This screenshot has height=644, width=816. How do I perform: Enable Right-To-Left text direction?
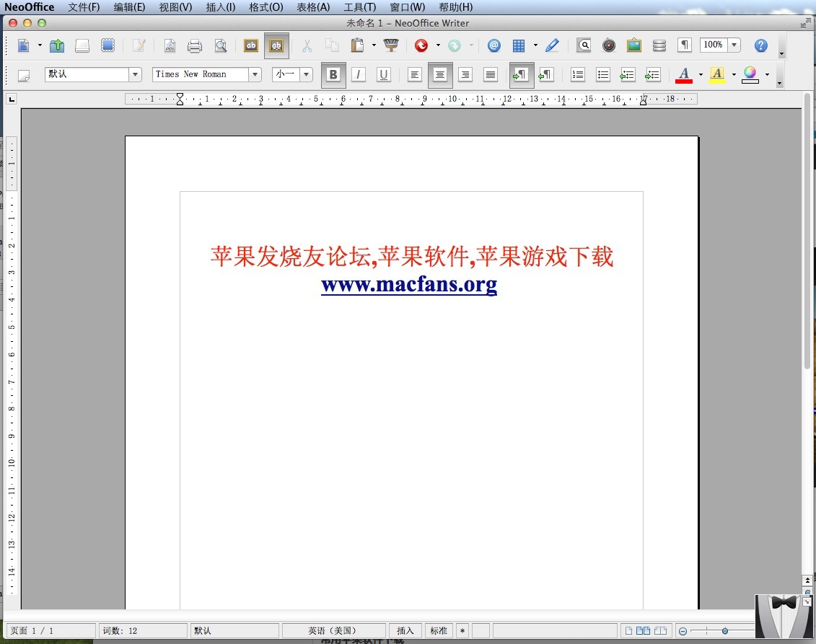pyautogui.click(x=546, y=75)
